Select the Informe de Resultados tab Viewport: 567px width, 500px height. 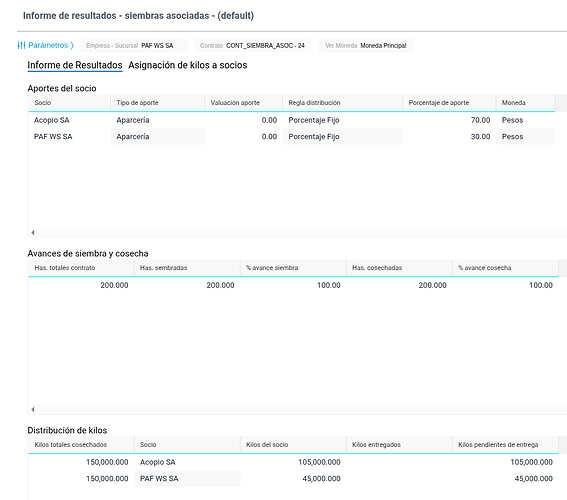(x=75, y=65)
